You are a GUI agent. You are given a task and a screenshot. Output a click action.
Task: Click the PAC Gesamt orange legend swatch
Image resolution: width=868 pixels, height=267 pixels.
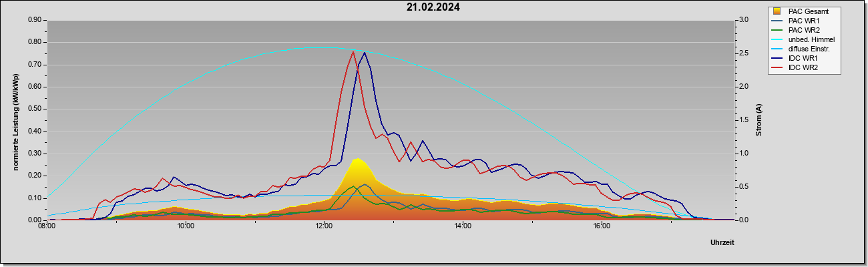(777, 11)
